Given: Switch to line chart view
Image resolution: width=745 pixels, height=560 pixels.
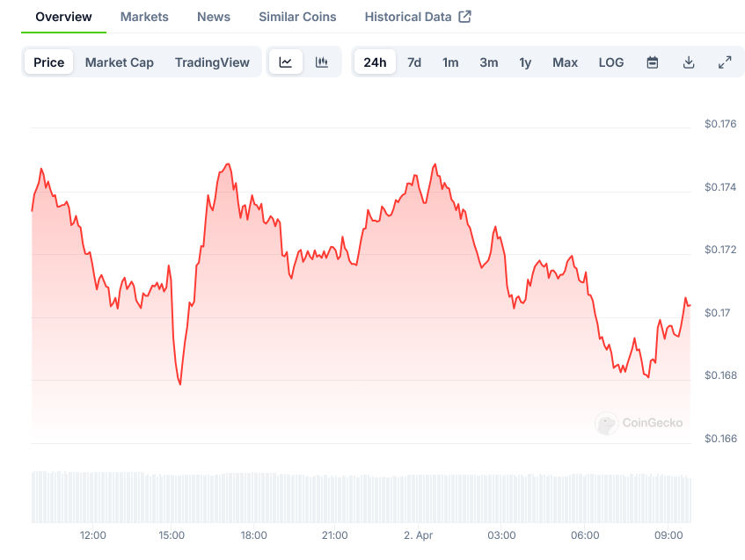Looking at the screenshot, I should pos(286,62).
